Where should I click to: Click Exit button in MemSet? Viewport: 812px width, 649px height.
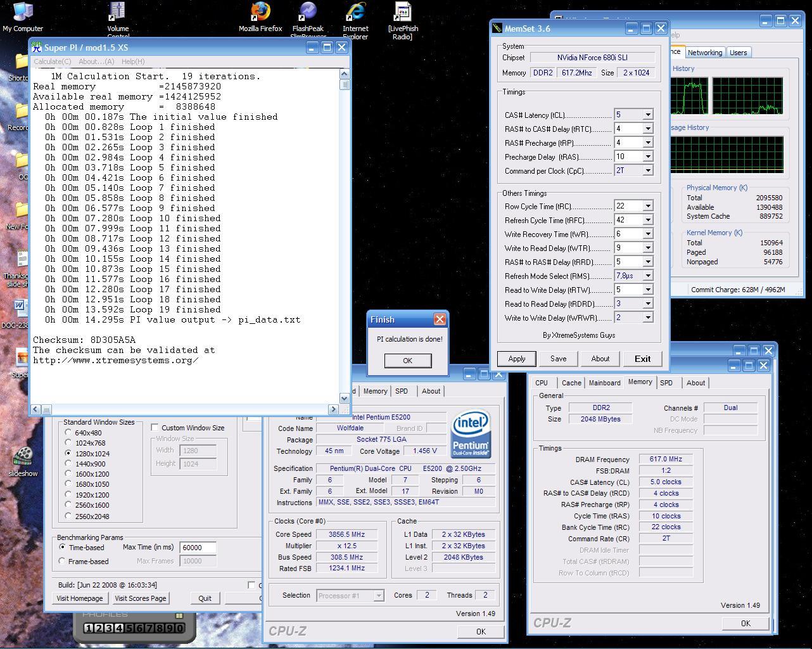point(642,359)
